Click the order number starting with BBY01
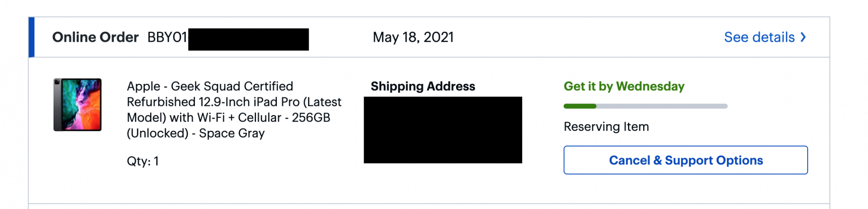This screenshot has width=868, height=209. [167, 37]
